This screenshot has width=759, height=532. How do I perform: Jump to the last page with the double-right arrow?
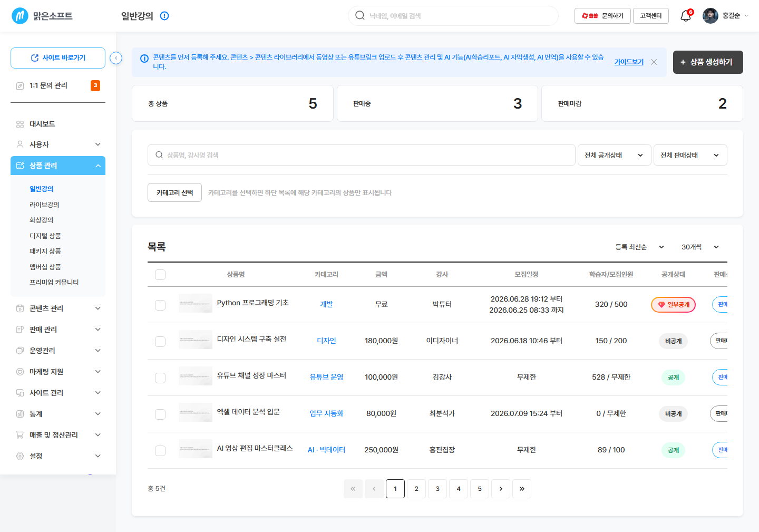coord(522,489)
